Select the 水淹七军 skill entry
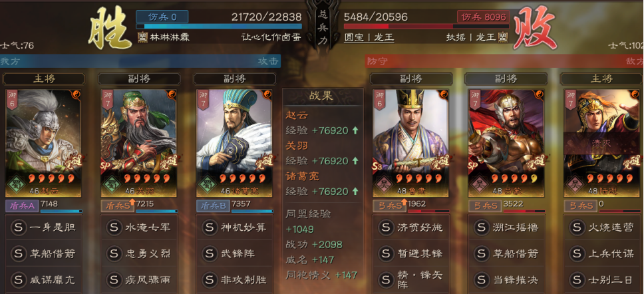Viewport: 644px width, 294px height. point(139,227)
